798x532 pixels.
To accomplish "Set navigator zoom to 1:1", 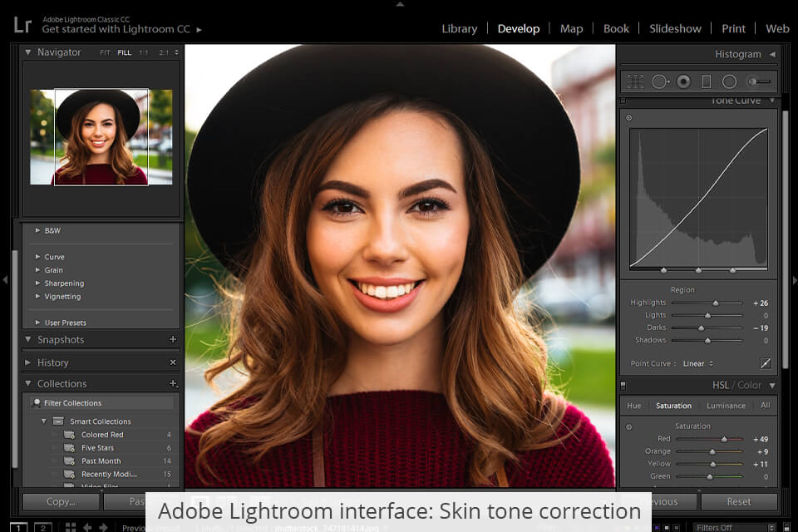I will 144,52.
